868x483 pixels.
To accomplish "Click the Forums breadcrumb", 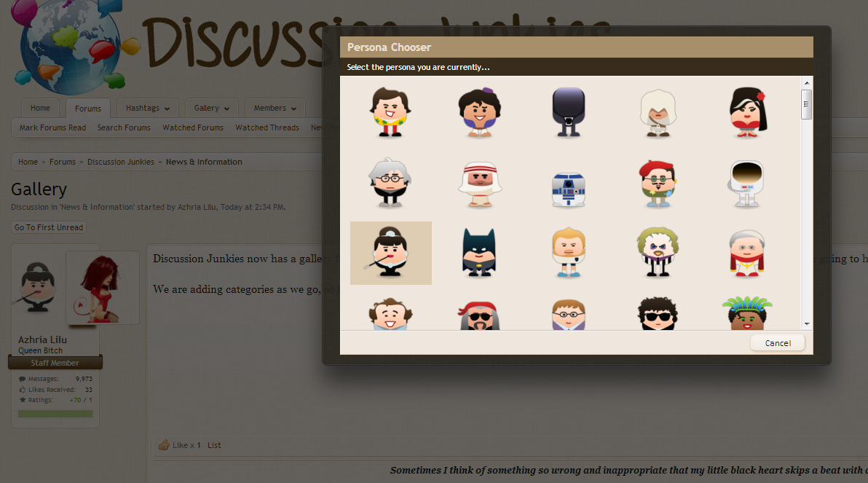I will tap(63, 162).
